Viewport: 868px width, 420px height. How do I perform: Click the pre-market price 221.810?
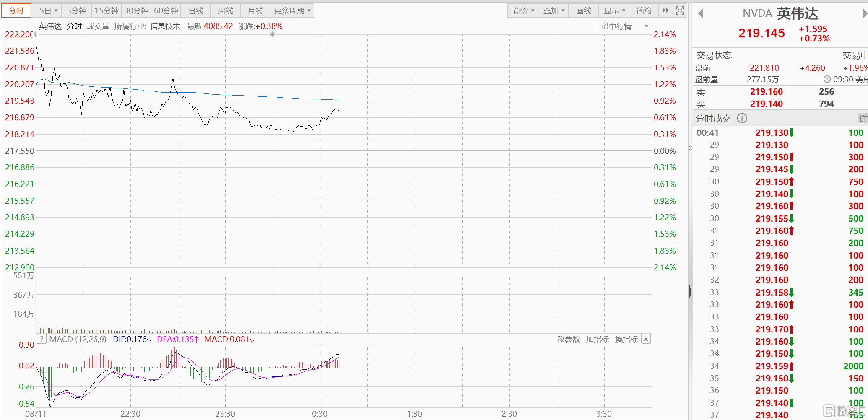point(764,68)
